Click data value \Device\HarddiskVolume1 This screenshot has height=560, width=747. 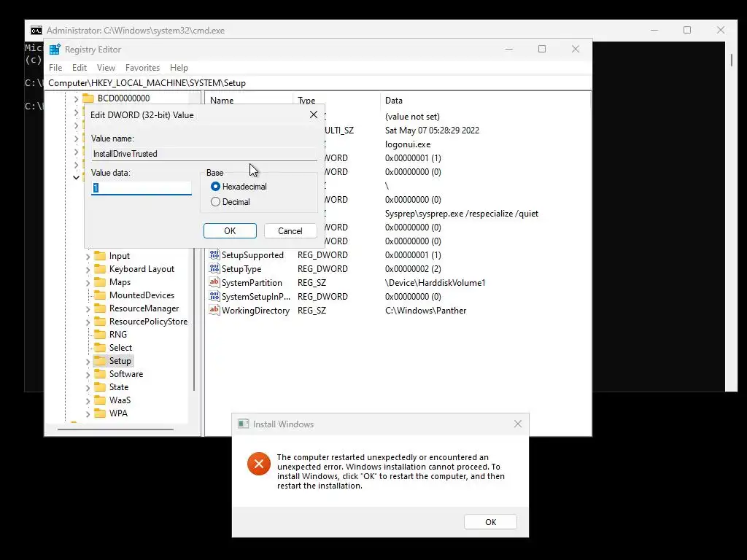pyautogui.click(x=435, y=283)
